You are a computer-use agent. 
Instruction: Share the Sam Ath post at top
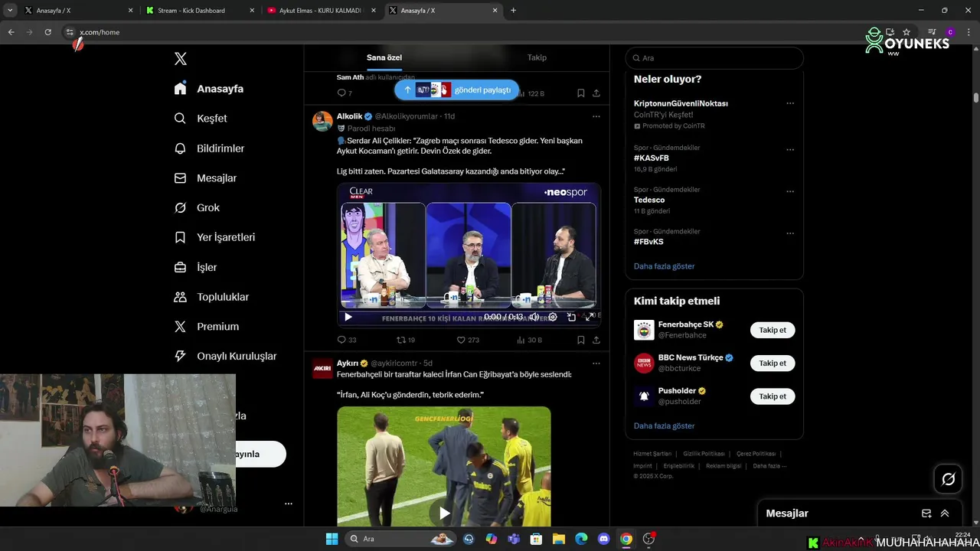[x=596, y=93]
